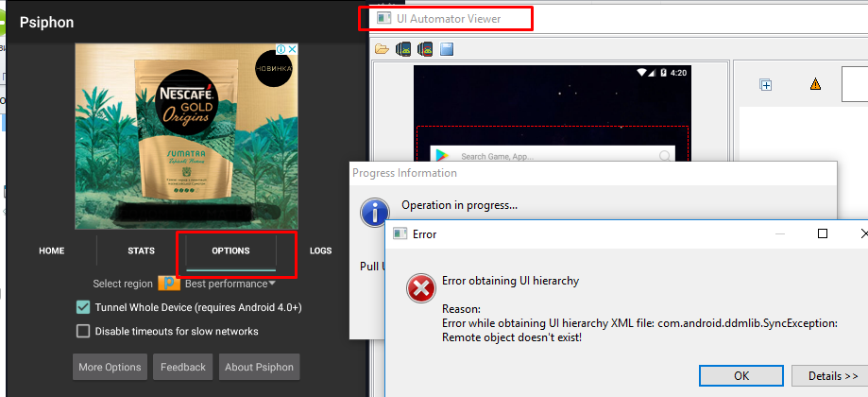Click the Error dialog title bar icon
The width and height of the screenshot is (868, 397).
click(x=400, y=233)
